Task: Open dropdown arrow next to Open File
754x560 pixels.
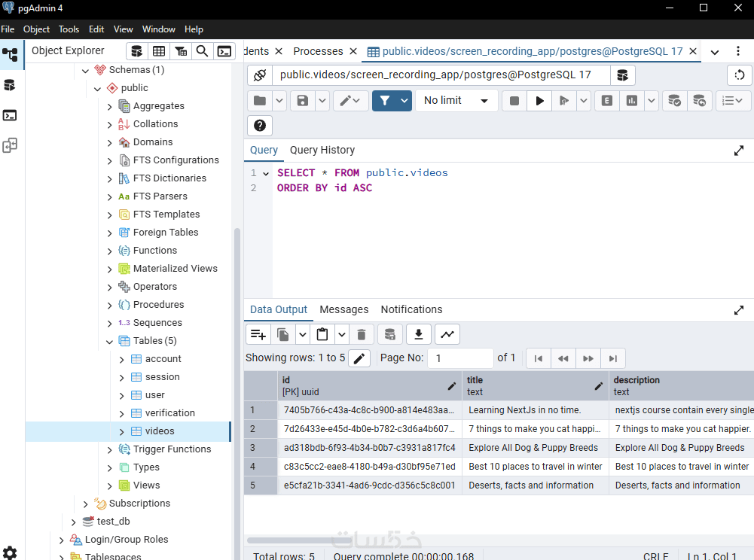Action: click(279, 100)
